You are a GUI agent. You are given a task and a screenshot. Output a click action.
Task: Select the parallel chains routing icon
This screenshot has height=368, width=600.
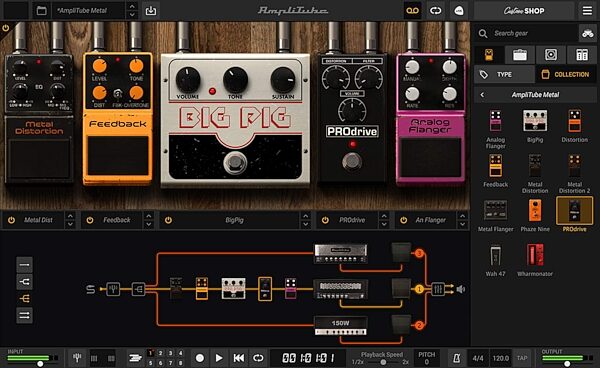tap(24, 315)
